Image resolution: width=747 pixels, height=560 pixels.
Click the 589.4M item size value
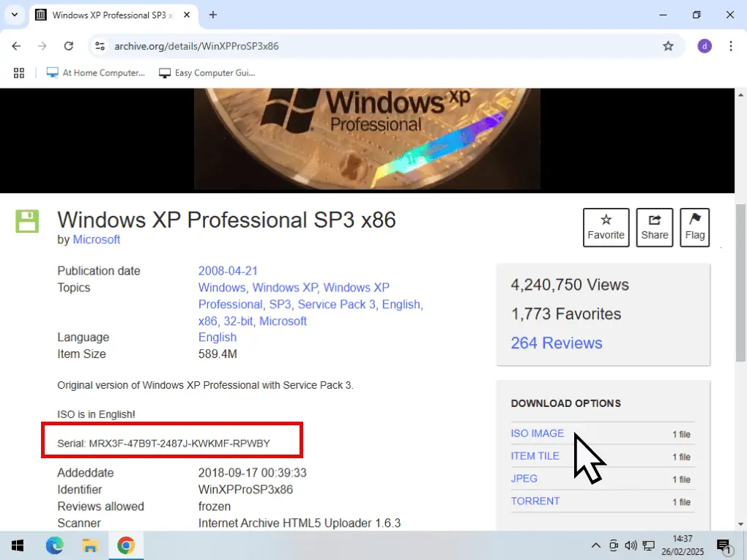click(218, 354)
